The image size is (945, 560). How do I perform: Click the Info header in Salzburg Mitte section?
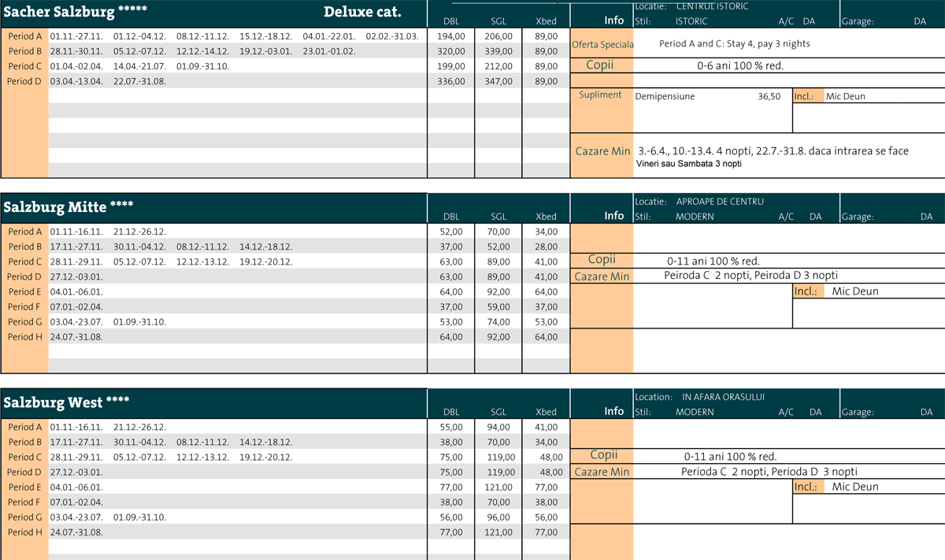[x=613, y=215]
